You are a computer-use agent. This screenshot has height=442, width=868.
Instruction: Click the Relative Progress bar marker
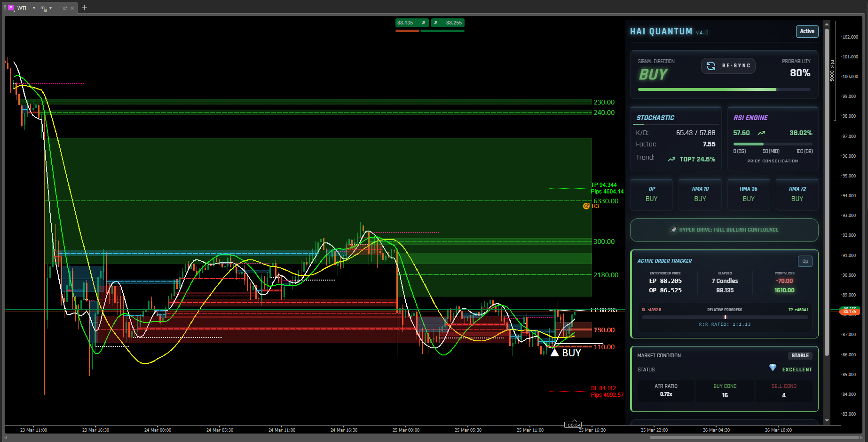coord(725,317)
